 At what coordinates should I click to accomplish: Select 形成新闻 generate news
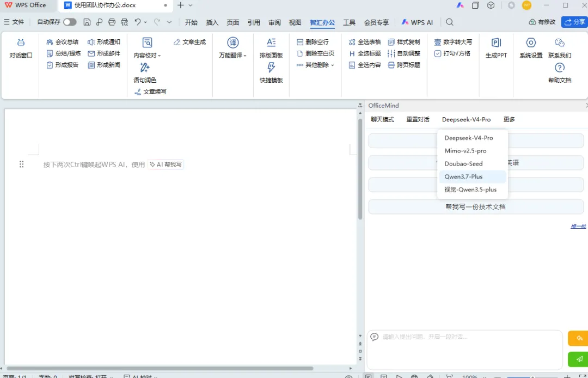tap(104, 65)
